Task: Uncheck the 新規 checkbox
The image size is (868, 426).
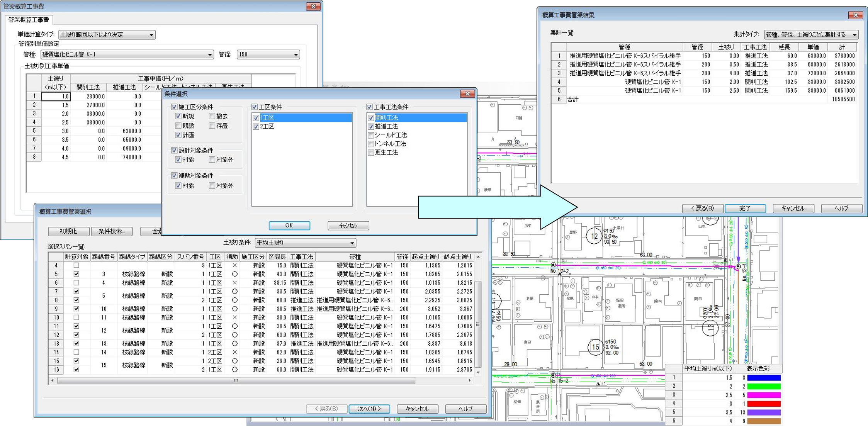Action: pyautogui.click(x=178, y=116)
